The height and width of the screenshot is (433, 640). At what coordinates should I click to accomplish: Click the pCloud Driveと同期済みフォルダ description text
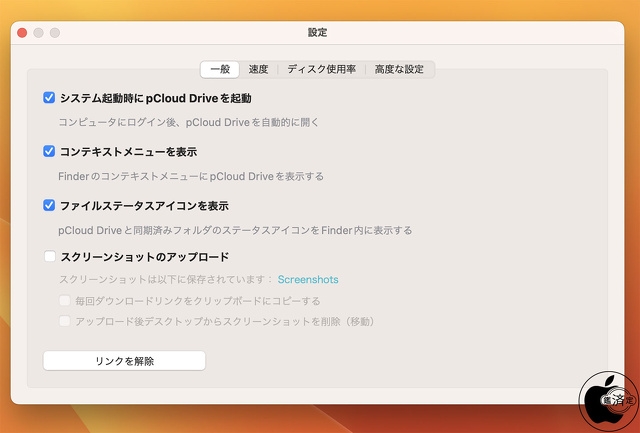235,230
